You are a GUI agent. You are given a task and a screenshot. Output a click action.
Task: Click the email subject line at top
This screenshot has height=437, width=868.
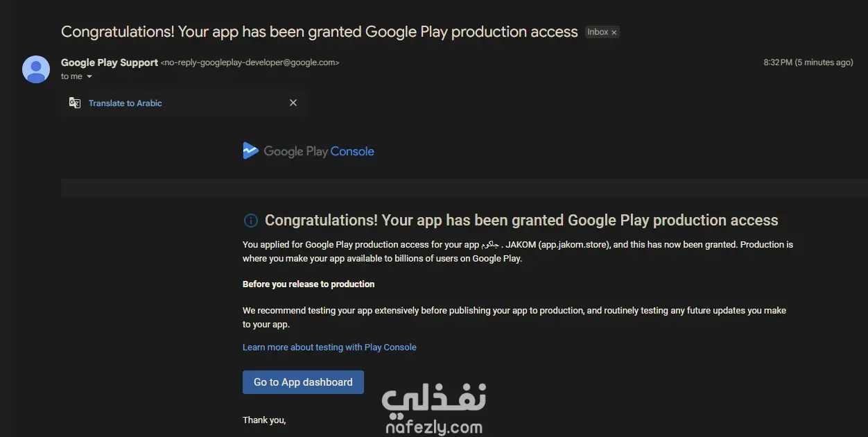[x=319, y=32]
